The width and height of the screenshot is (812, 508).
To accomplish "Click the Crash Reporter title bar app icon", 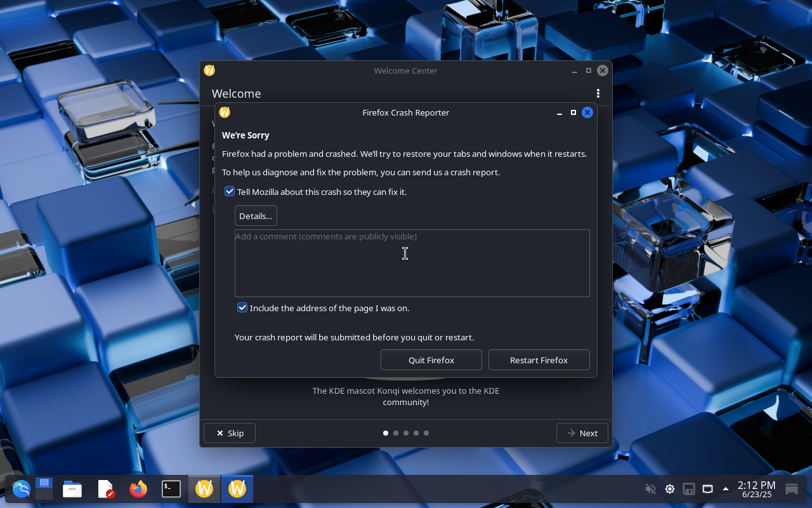I will (x=225, y=112).
